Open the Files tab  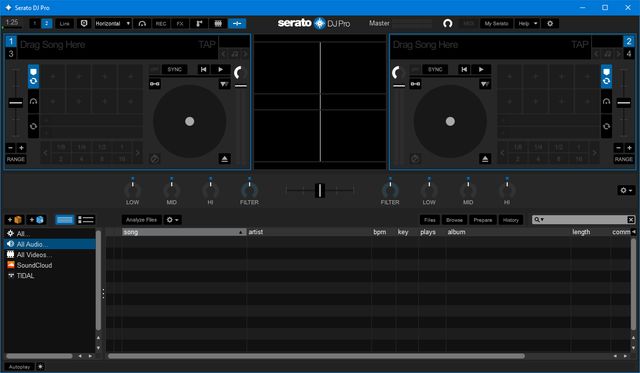point(430,220)
